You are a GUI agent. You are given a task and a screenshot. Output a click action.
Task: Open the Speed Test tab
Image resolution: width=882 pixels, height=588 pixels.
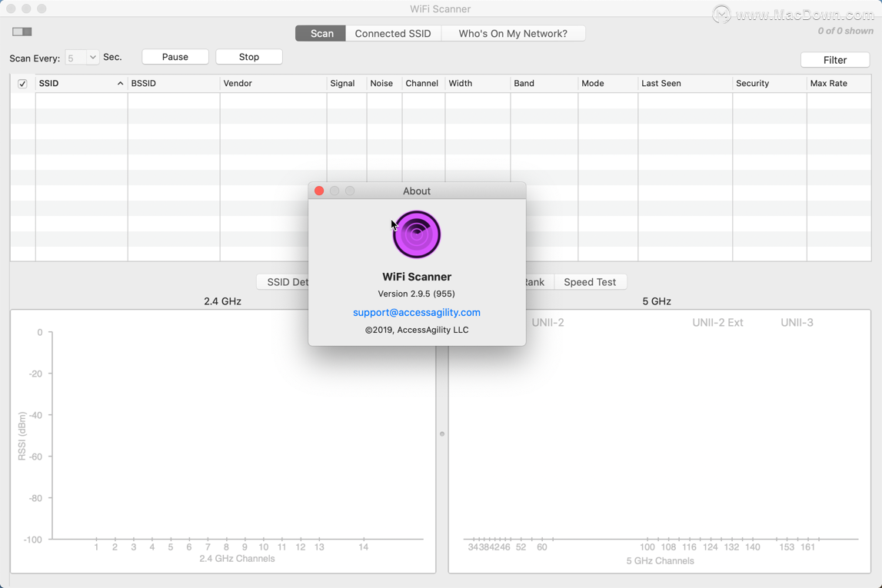[590, 282]
